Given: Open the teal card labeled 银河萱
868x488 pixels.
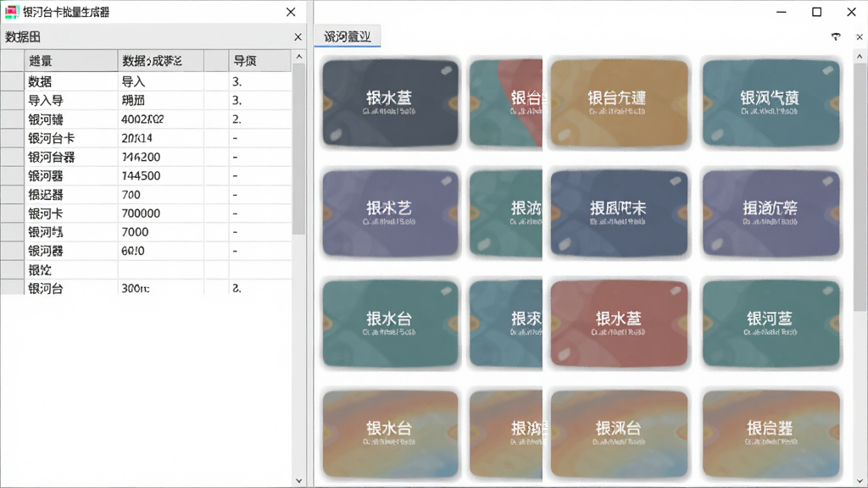Looking at the screenshot, I should (x=771, y=323).
